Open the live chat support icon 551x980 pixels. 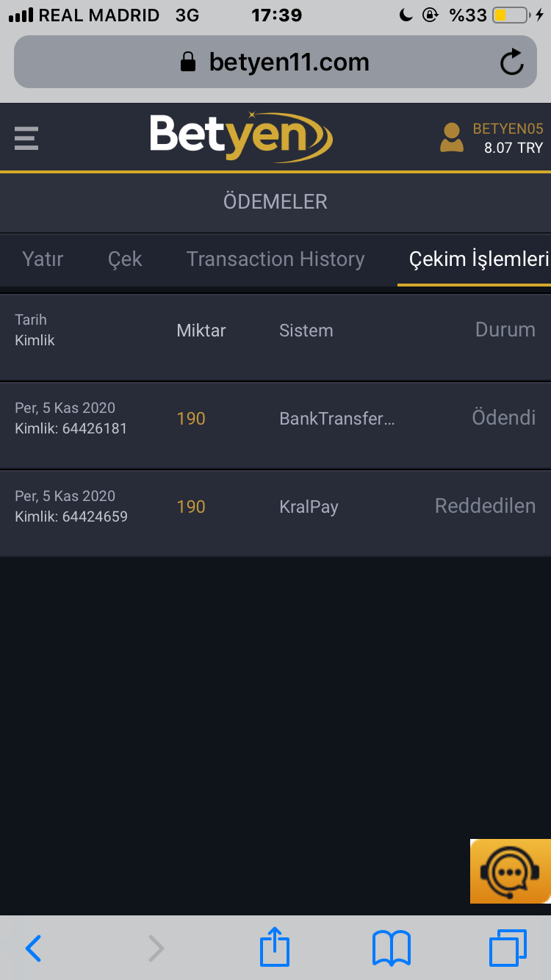[510, 871]
